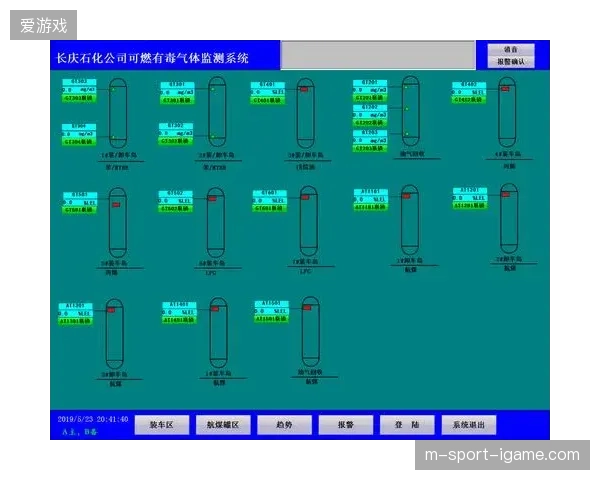
Task: Click the 系统退出 system exit button
Action: [x=468, y=424]
